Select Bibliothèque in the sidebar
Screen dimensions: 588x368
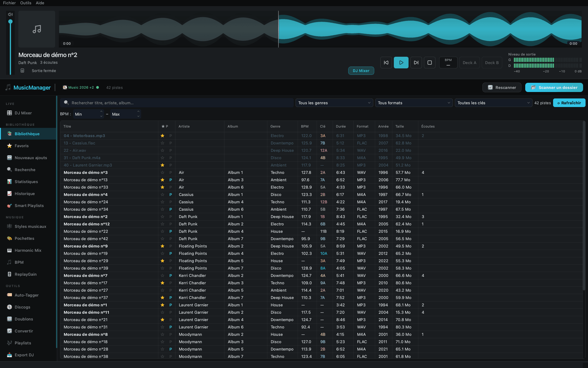point(28,134)
